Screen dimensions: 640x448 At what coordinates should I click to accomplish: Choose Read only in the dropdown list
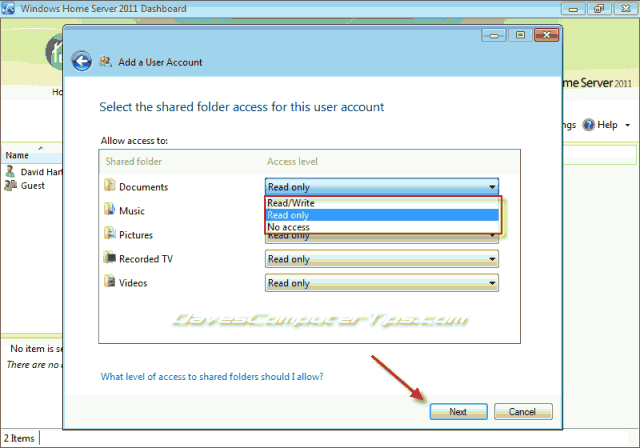[x=382, y=215]
